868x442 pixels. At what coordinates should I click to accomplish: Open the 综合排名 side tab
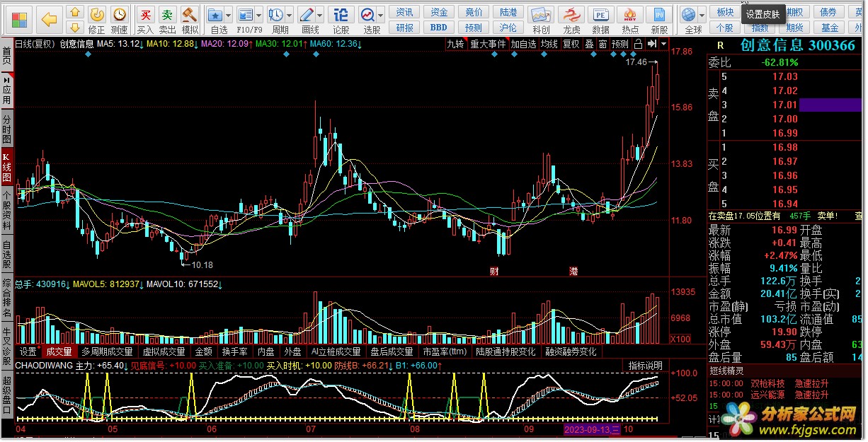(x=6, y=299)
